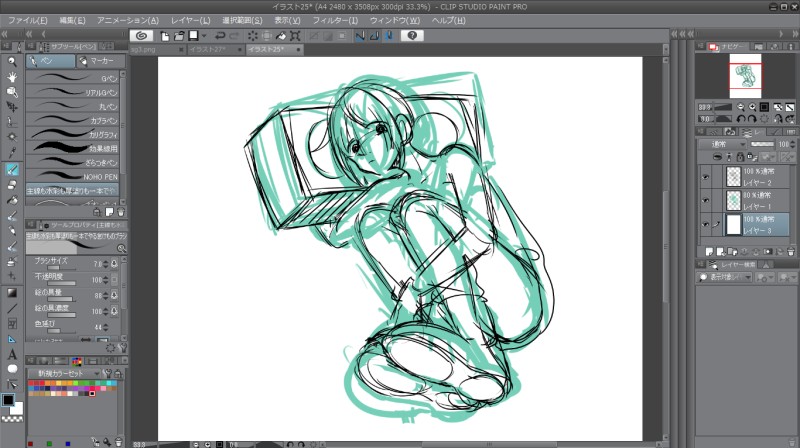Select the Auto select wand tool
Viewport: 800px width, 448px height.
click(x=12, y=137)
